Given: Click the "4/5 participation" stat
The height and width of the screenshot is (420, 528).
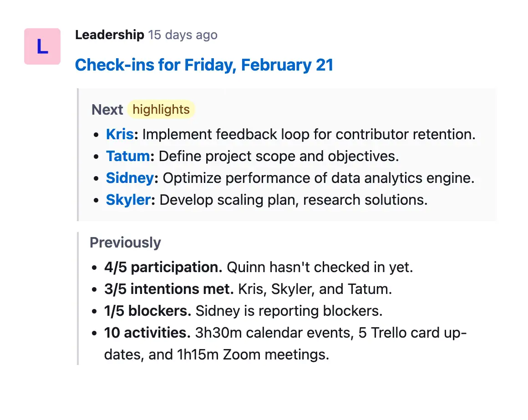Looking at the screenshot, I should (163, 267).
